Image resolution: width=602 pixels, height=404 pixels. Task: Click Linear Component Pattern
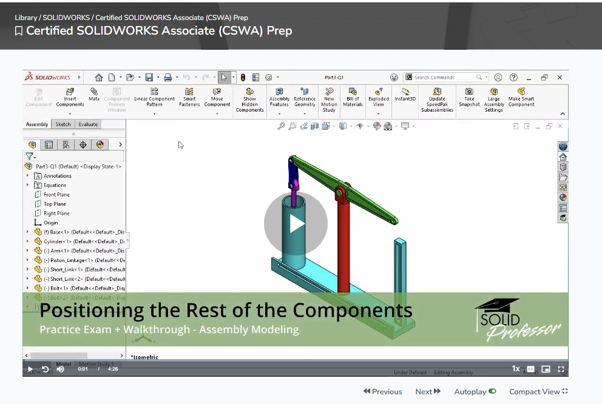tap(154, 98)
